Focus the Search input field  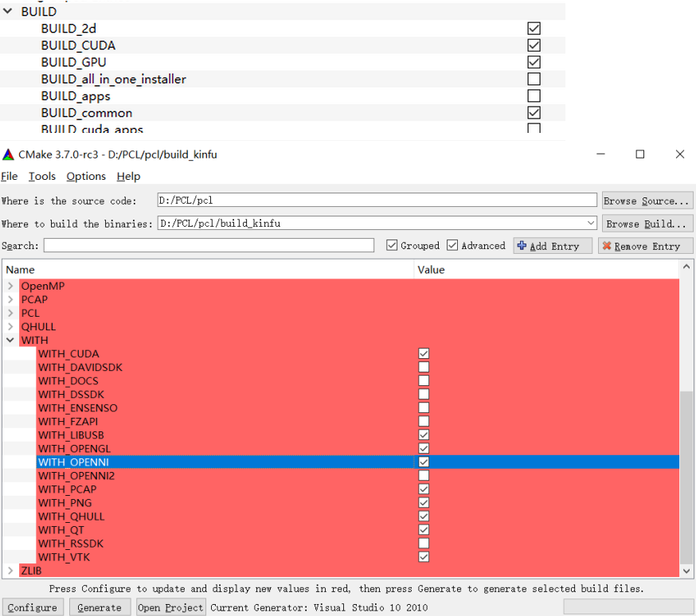point(209,245)
